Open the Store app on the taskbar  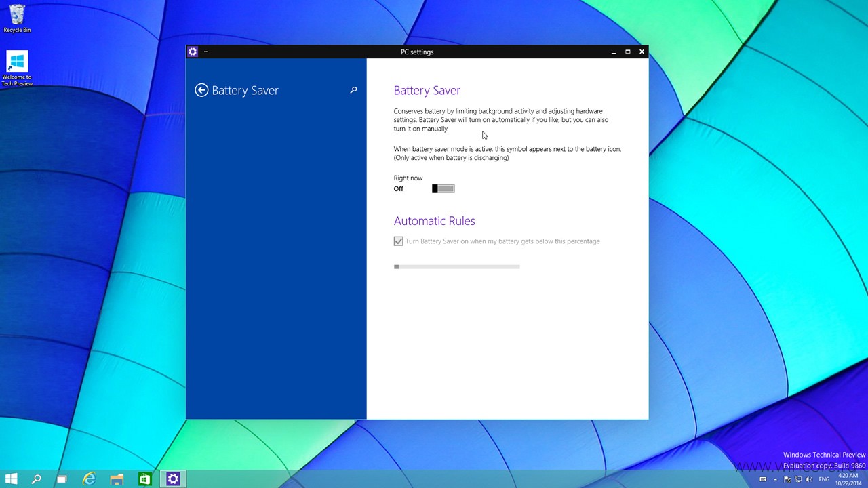tap(144, 479)
